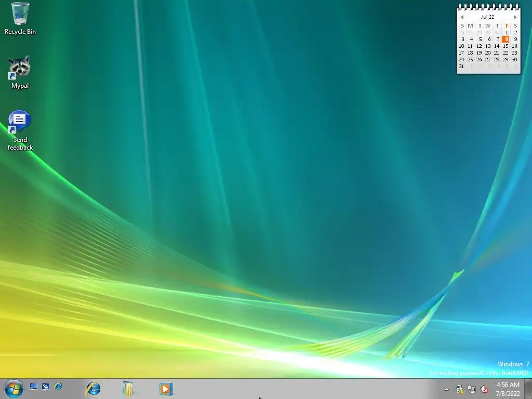Go to previous month in calendar gadget

click(x=462, y=17)
